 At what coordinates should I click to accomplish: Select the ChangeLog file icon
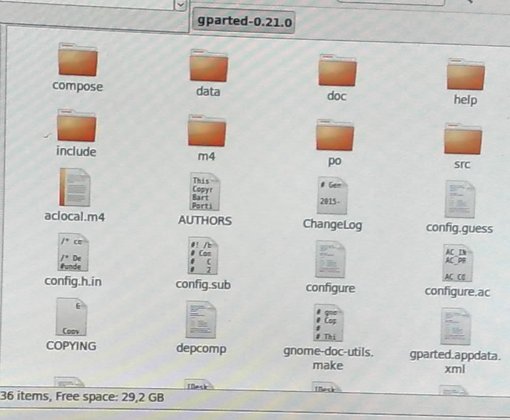[333, 196]
